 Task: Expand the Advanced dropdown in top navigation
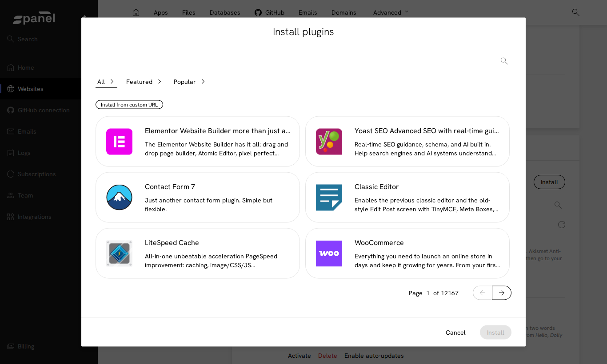click(391, 12)
